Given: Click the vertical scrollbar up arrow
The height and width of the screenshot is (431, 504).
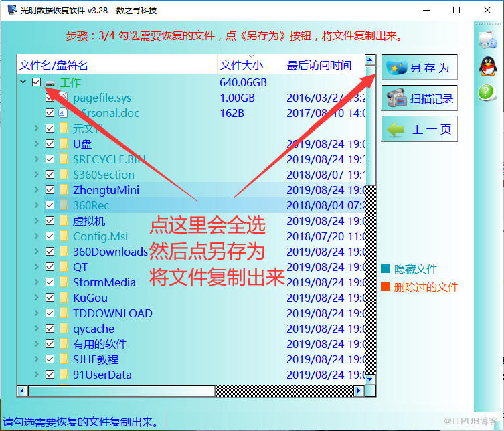Looking at the screenshot, I should coord(370,60).
